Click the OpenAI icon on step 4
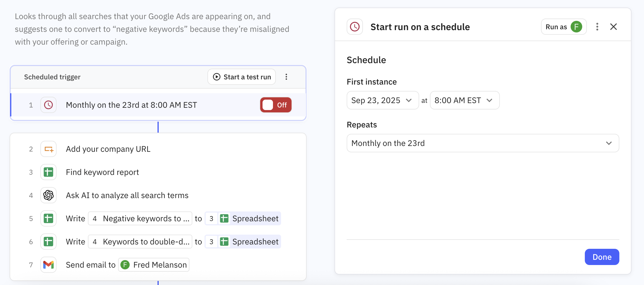 48,196
